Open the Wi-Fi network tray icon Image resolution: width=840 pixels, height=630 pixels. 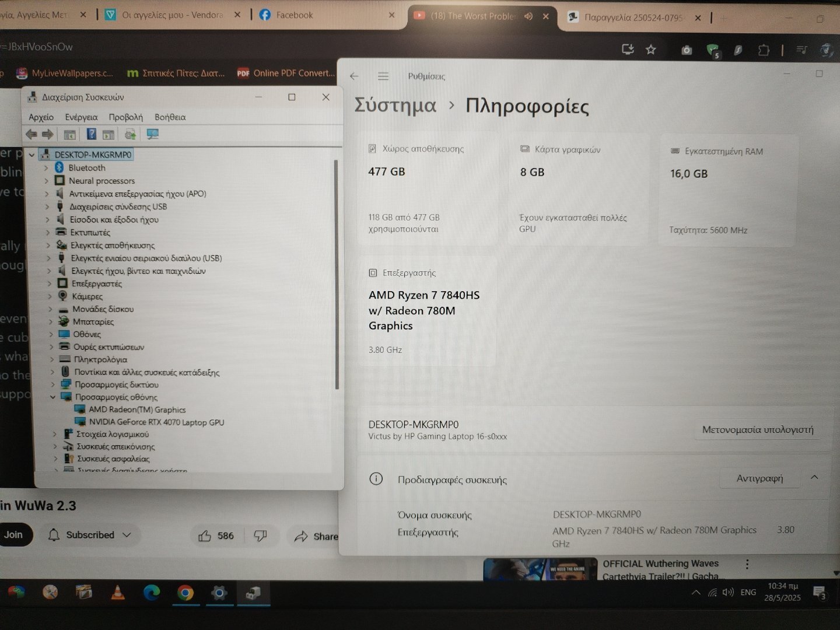click(712, 593)
